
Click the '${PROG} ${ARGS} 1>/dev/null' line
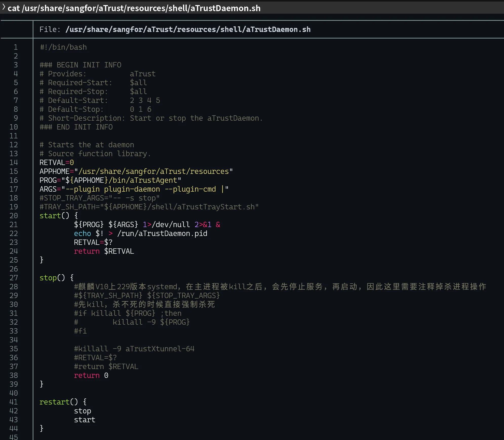point(147,225)
